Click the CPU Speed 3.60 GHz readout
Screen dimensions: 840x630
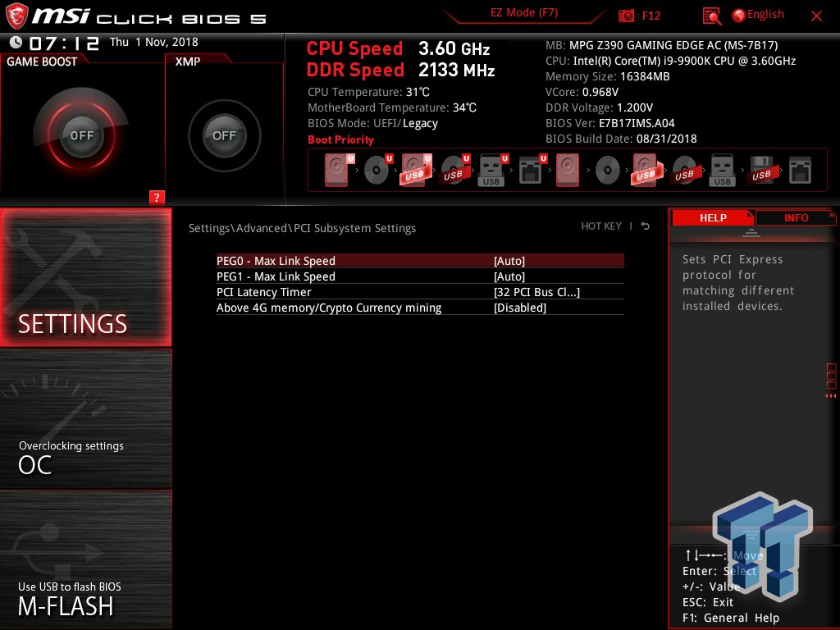click(398, 48)
